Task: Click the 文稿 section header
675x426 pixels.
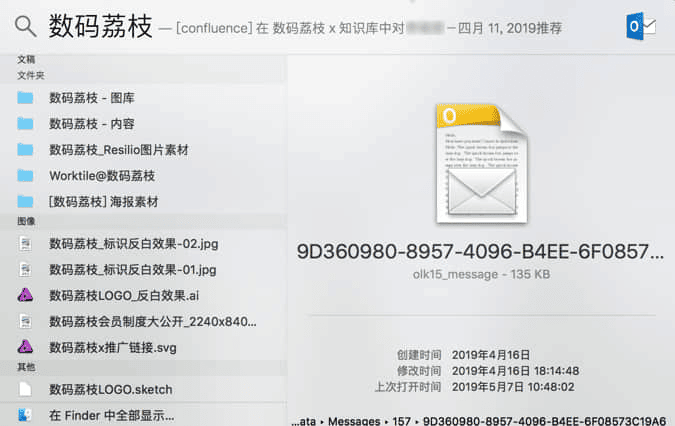Action: click(26, 59)
